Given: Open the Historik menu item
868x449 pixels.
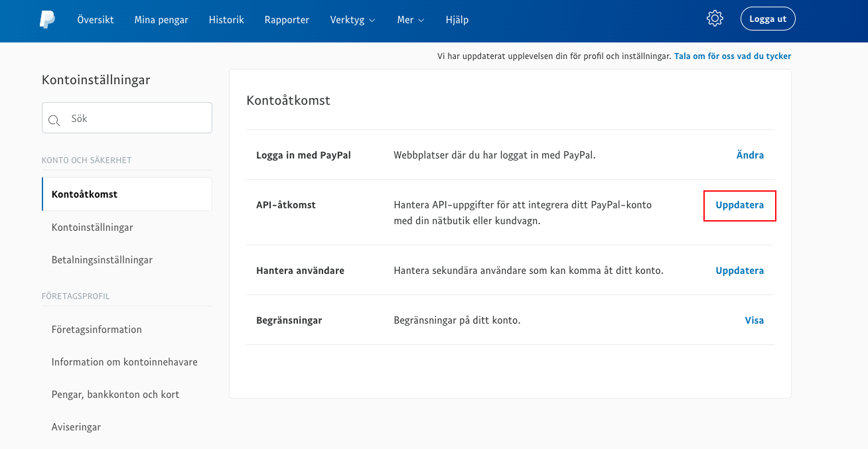Looking at the screenshot, I should [x=226, y=20].
